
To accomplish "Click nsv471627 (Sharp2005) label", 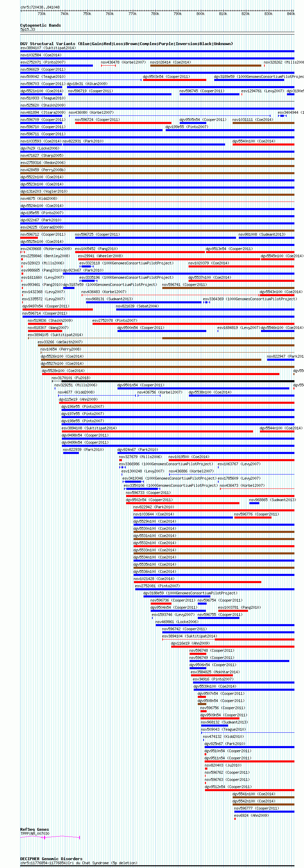I will (x=42, y=155).
